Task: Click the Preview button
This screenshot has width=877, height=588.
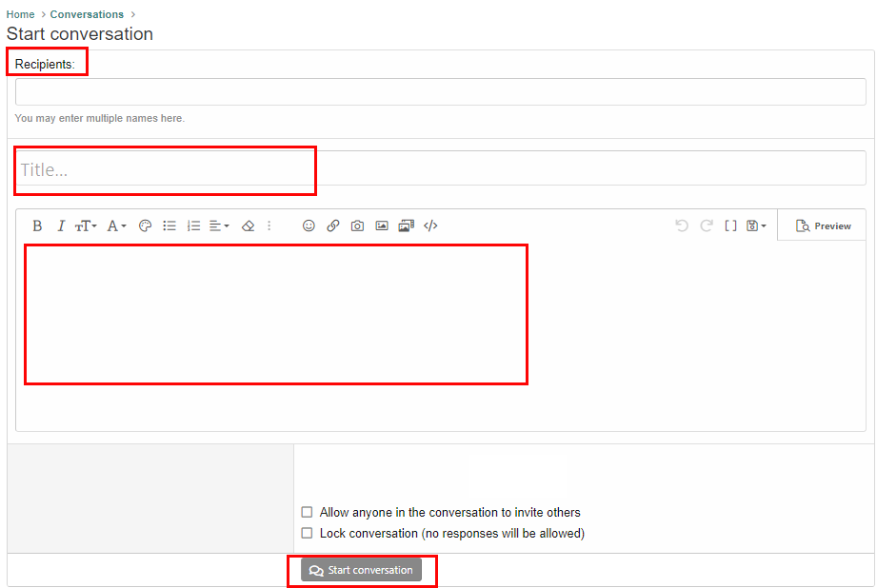Action: 823,225
